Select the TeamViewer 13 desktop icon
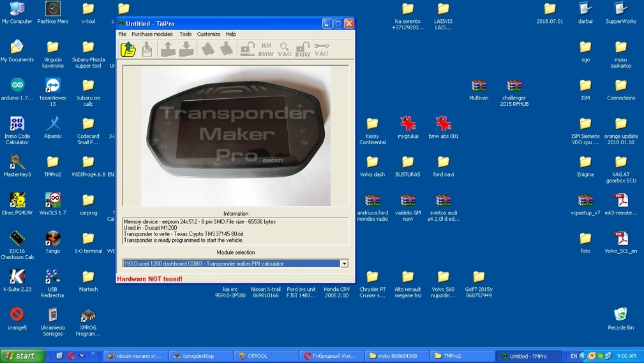644x363 pixels. click(52, 93)
